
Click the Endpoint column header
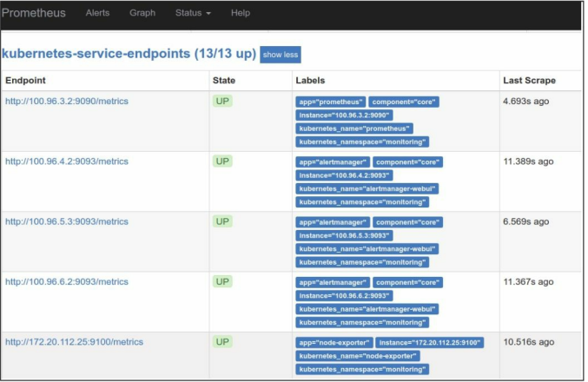click(25, 81)
